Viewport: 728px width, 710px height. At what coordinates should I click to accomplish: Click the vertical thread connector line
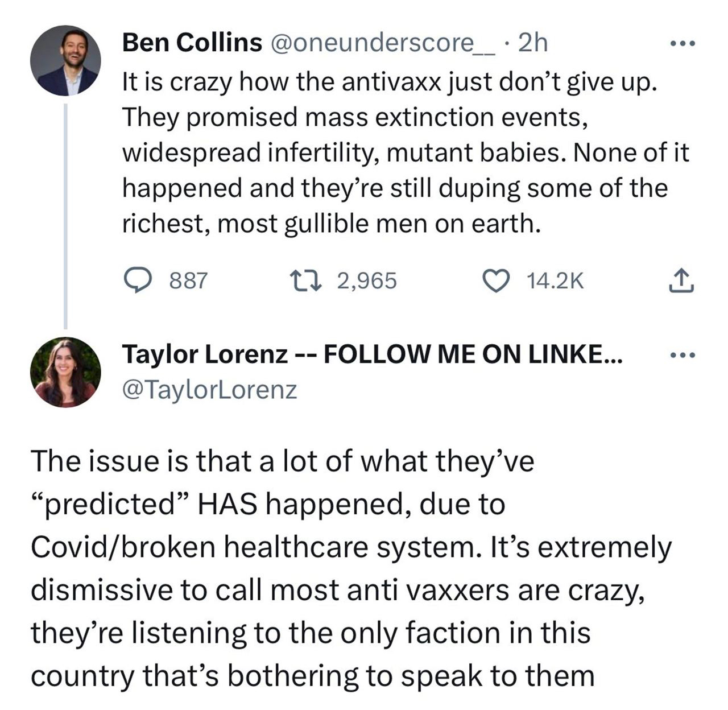tap(65, 216)
